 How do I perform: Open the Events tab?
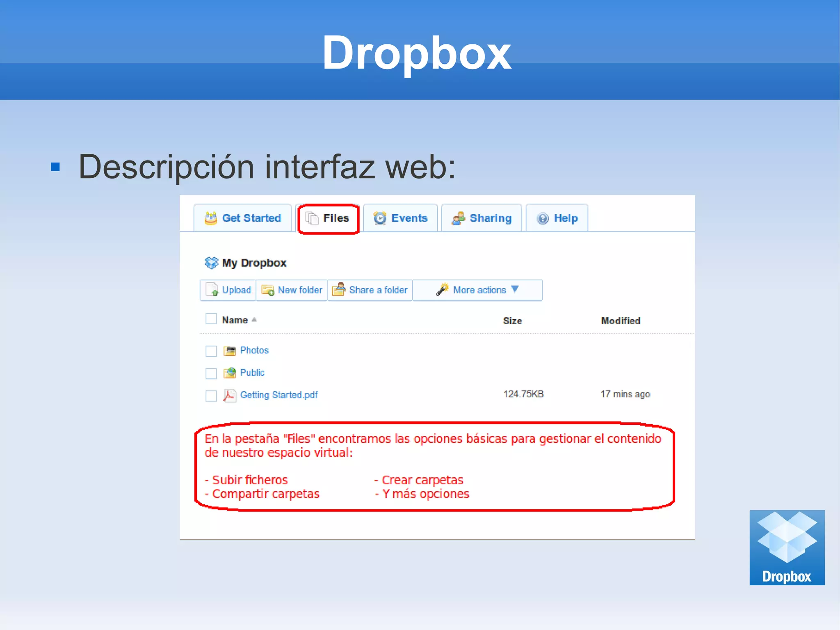point(400,218)
